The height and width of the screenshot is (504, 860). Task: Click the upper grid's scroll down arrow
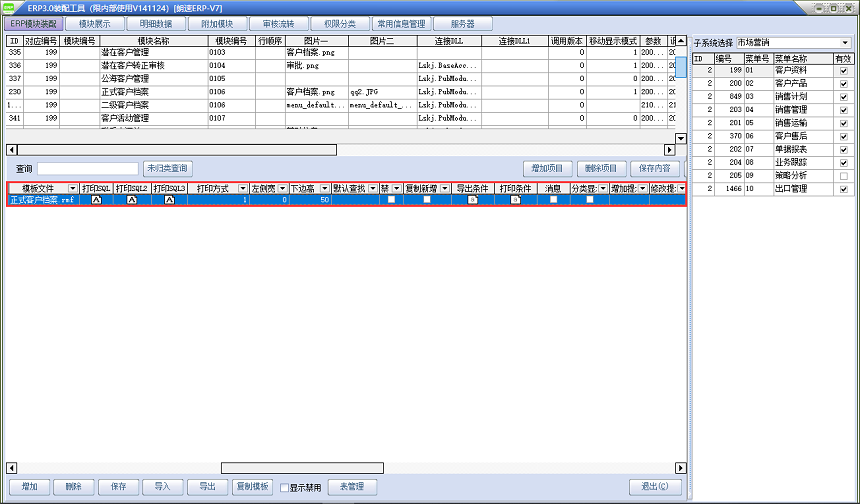click(x=681, y=138)
